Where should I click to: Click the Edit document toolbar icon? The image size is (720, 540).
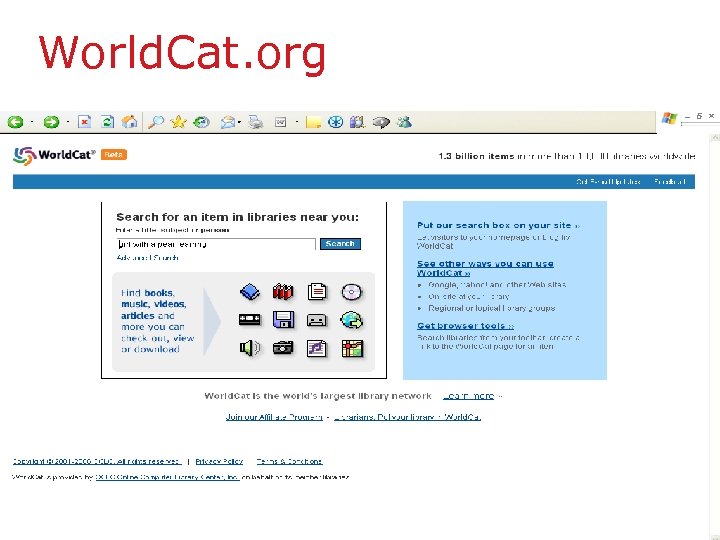point(281,122)
